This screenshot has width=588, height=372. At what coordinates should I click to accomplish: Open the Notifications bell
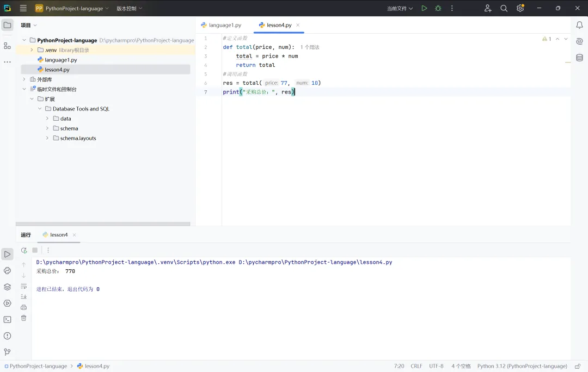point(579,25)
